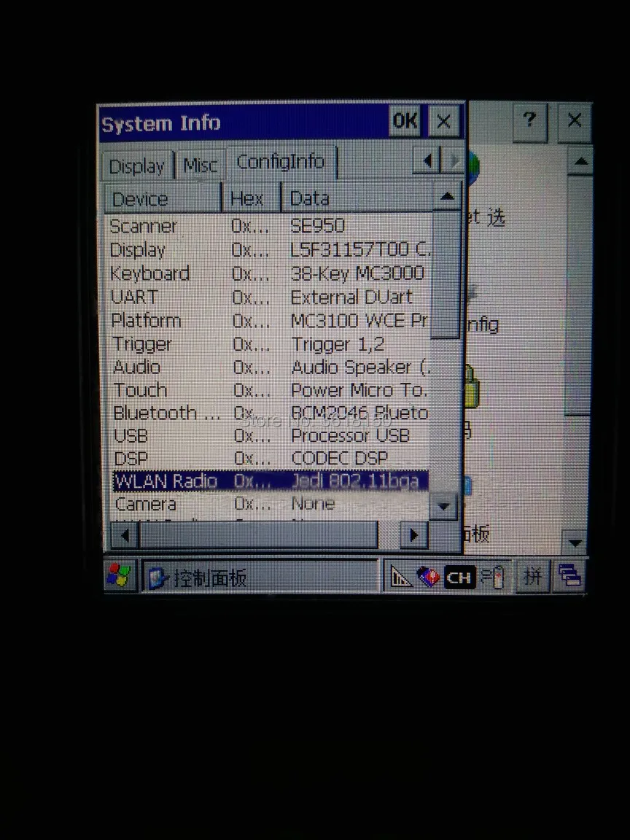This screenshot has height=840, width=630.
Task: Select the Camera None row
Action: coord(271,504)
